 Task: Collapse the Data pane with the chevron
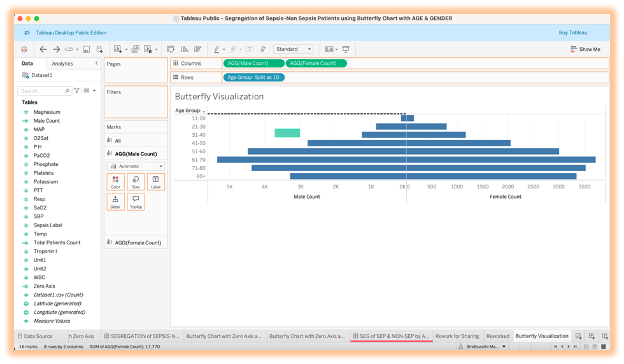[96, 63]
